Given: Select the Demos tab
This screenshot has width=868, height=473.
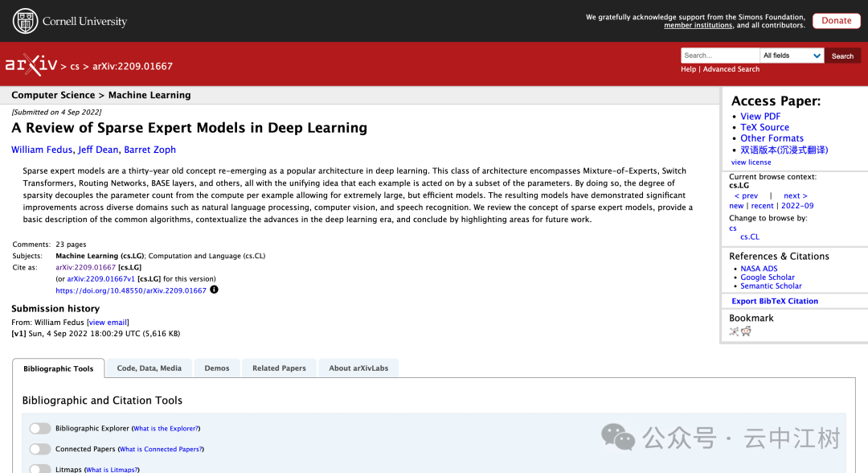Looking at the screenshot, I should [x=217, y=368].
